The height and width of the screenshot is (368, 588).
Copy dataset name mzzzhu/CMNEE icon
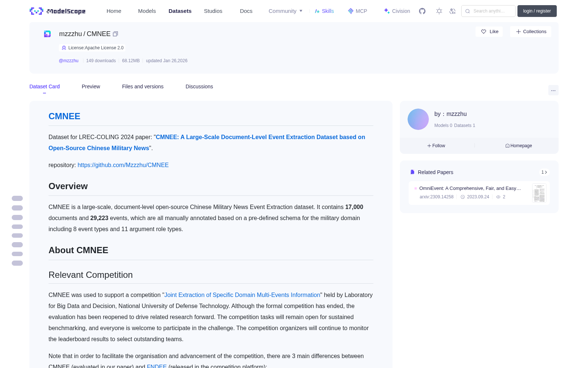coord(115,34)
